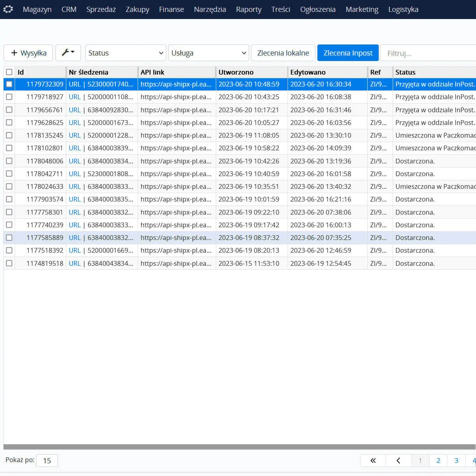Image resolution: width=476 pixels, height=476 pixels.
Task: Open the Ogłoszenia menu
Action: coord(318,9)
